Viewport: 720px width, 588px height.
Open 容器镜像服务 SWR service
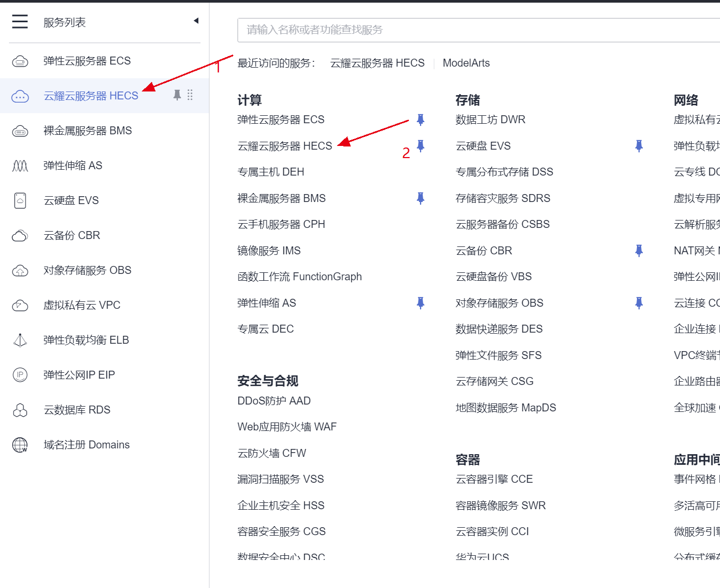click(x=500, y=506)
